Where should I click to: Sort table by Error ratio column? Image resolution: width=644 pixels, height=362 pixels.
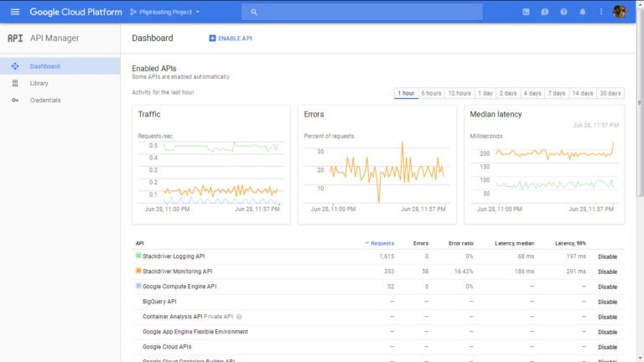(x=461, y=243)
